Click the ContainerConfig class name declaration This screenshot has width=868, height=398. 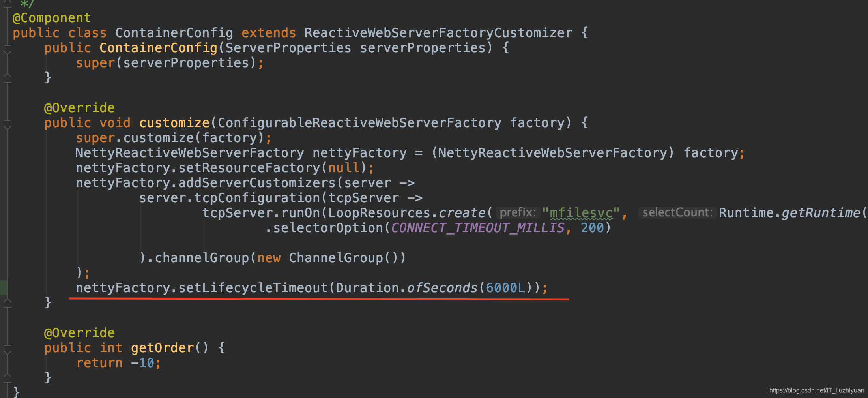point(174,33)
